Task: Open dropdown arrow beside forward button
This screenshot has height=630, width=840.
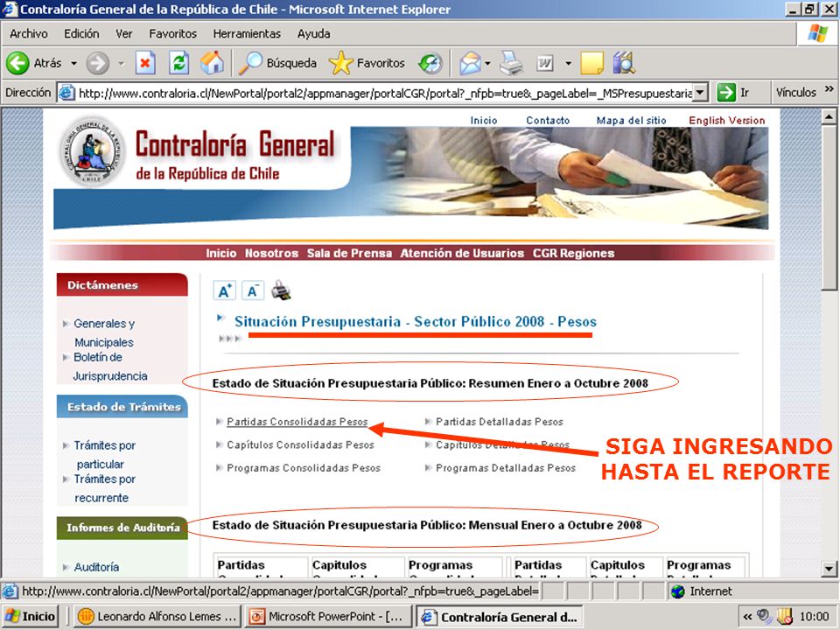Action: pos(122,63)
